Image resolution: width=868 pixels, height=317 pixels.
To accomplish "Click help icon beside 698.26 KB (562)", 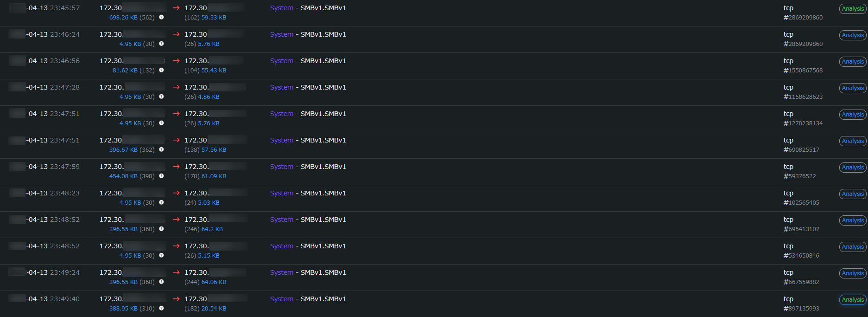I will (161, 17).
